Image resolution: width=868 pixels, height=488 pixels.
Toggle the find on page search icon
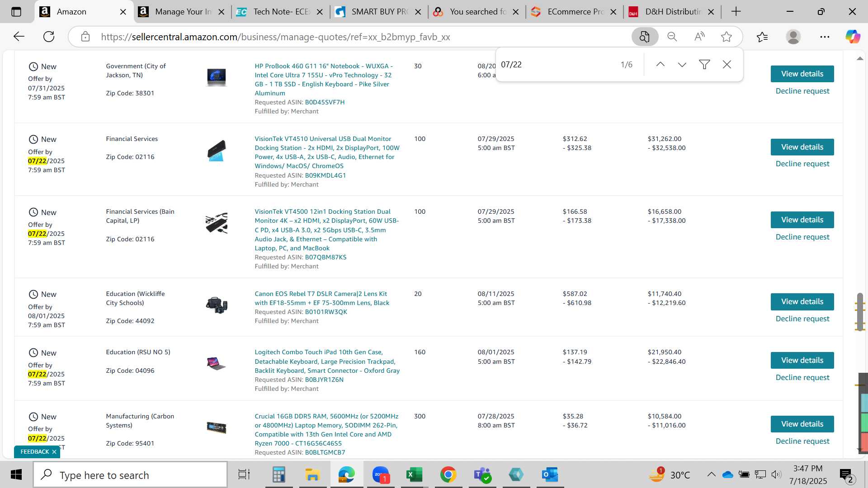point(645,37)
